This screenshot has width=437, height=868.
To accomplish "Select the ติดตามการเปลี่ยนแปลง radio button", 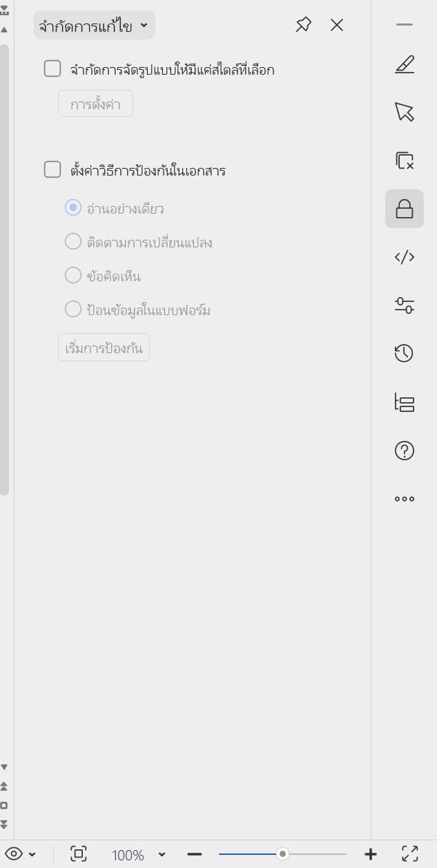I will [73, 241].
